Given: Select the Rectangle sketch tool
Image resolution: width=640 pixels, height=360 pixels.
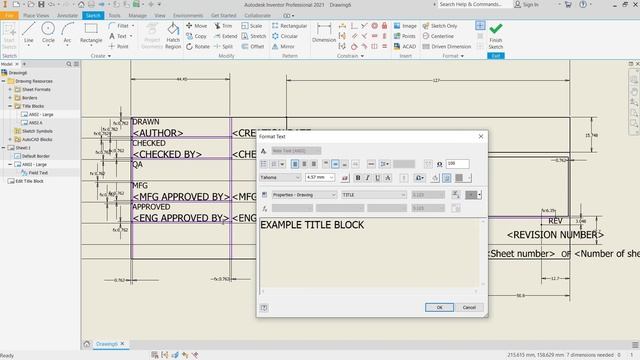Looking at the screenshot, I should click(91, 33).
